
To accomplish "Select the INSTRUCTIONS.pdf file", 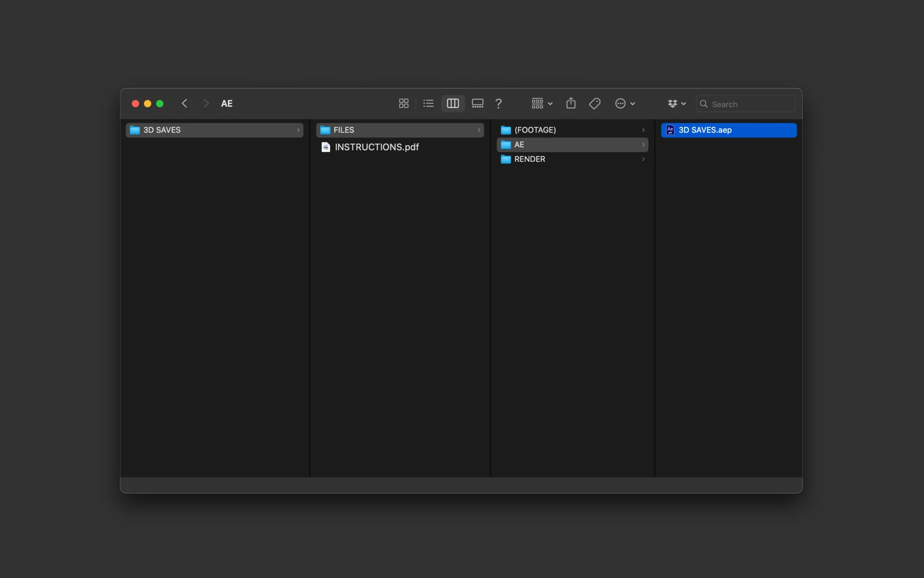I will pyautogui.click(x=376, y=147).
